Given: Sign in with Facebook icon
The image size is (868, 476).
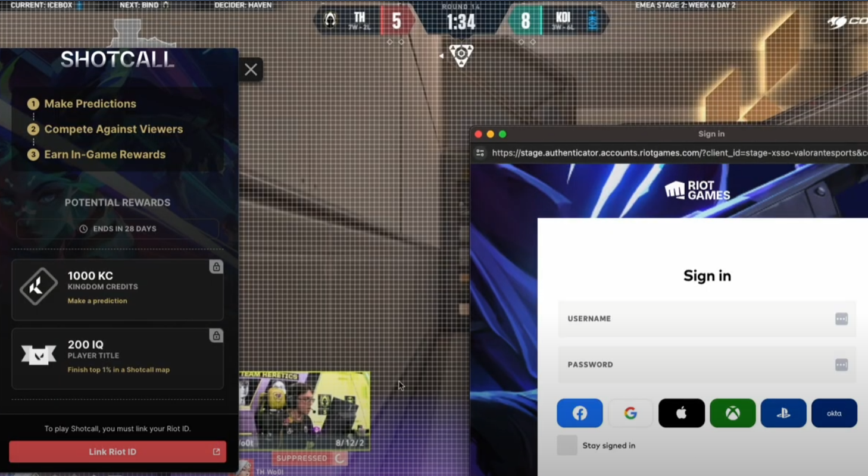Looking at the screenshot, I should click(579, 414).
